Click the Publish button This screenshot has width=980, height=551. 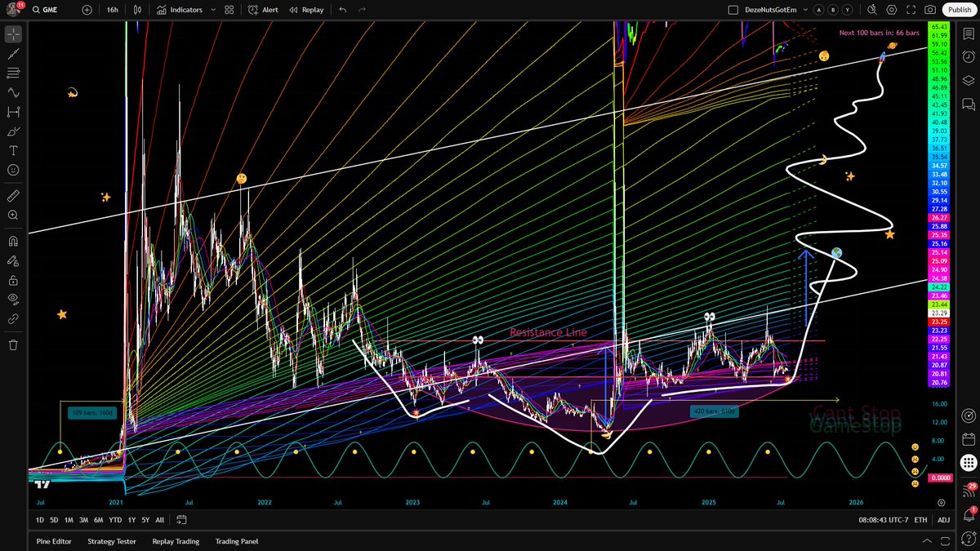click(960, 10)
